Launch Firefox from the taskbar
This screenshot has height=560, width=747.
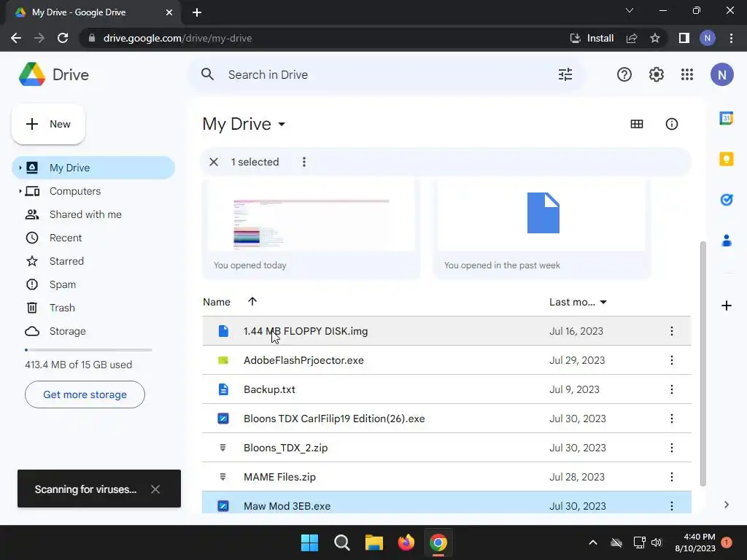(406, 542)
